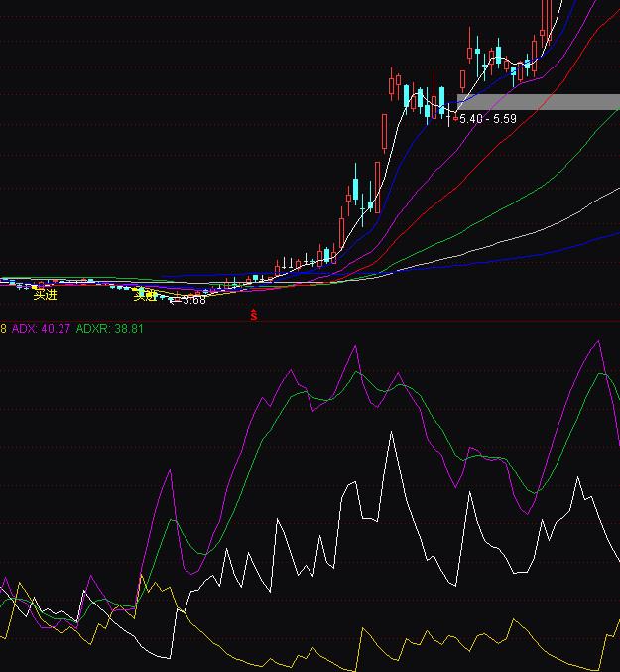Click the green ADXR line's rightmost peak
Viewport: 620px width, 672px height.
601,374
